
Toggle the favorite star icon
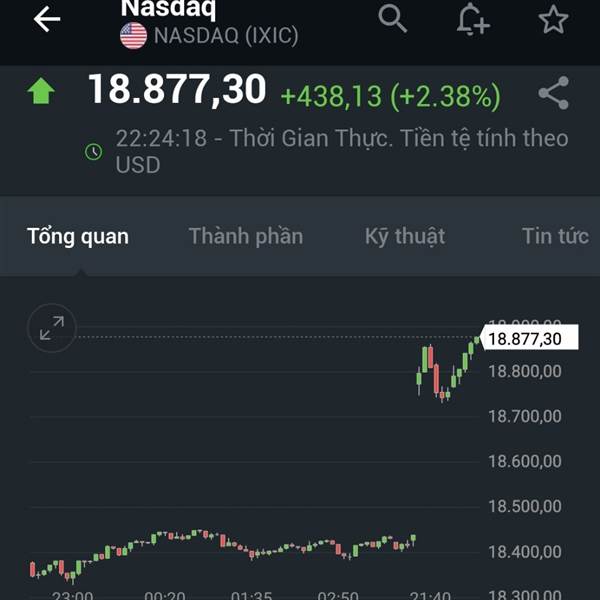coord(553,19)
